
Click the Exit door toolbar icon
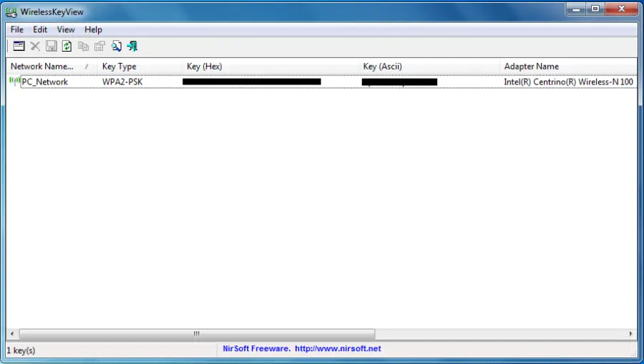tap(132, 46)
